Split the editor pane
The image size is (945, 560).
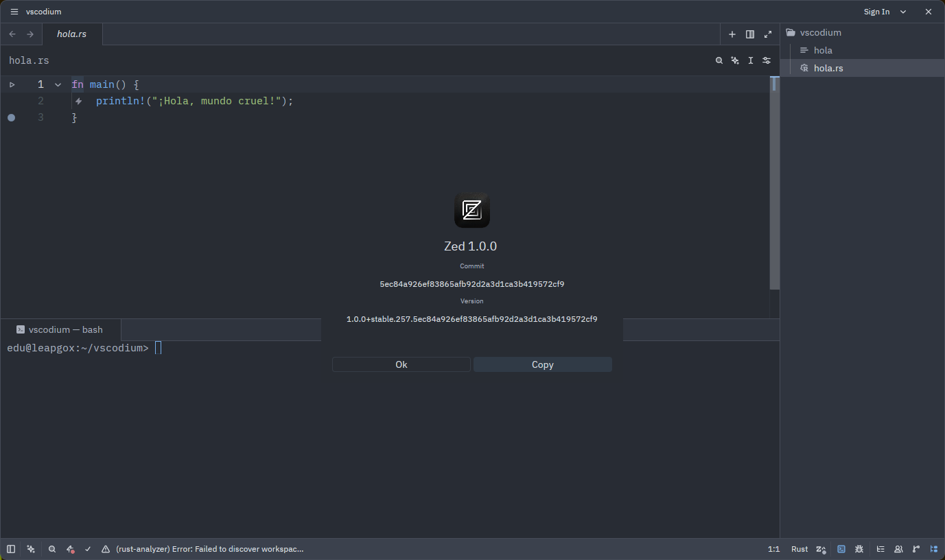pyautogui.click(x=750, y=34)
